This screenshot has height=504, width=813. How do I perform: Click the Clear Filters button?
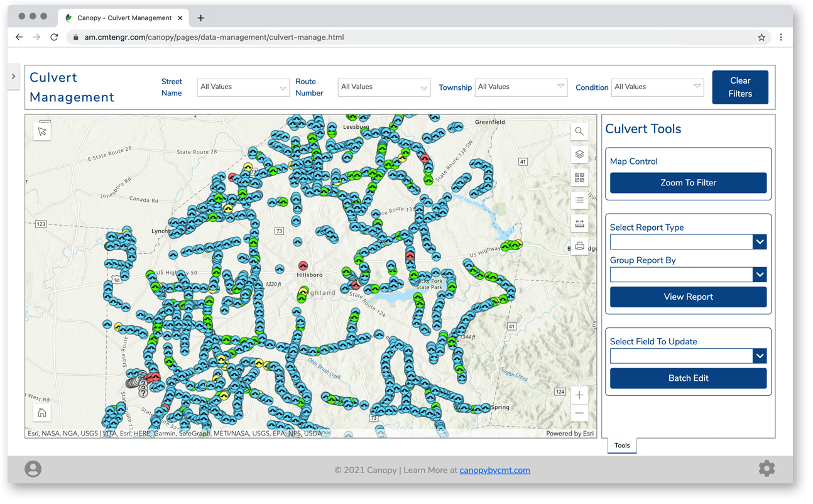740,87
